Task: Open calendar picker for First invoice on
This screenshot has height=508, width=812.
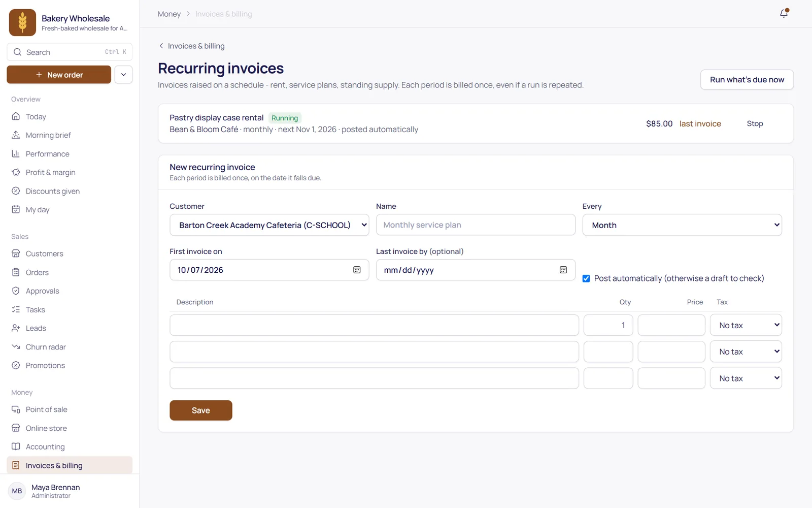Action: point(357,270)
